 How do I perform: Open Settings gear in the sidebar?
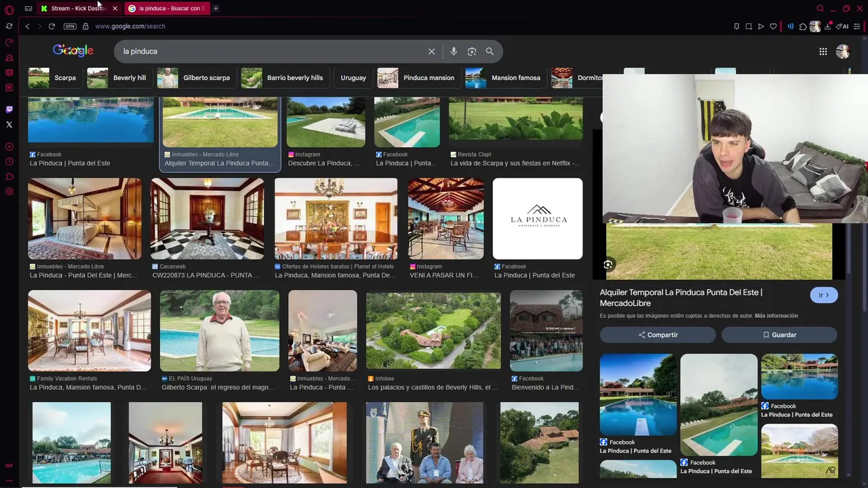click(x=9, y=192)
